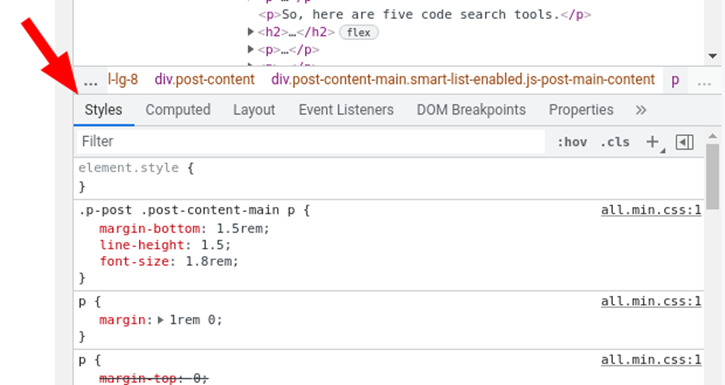Toggle the .cls classes pane
The height and width of the screenshot is (385, 725).
[x=615, y=142]
